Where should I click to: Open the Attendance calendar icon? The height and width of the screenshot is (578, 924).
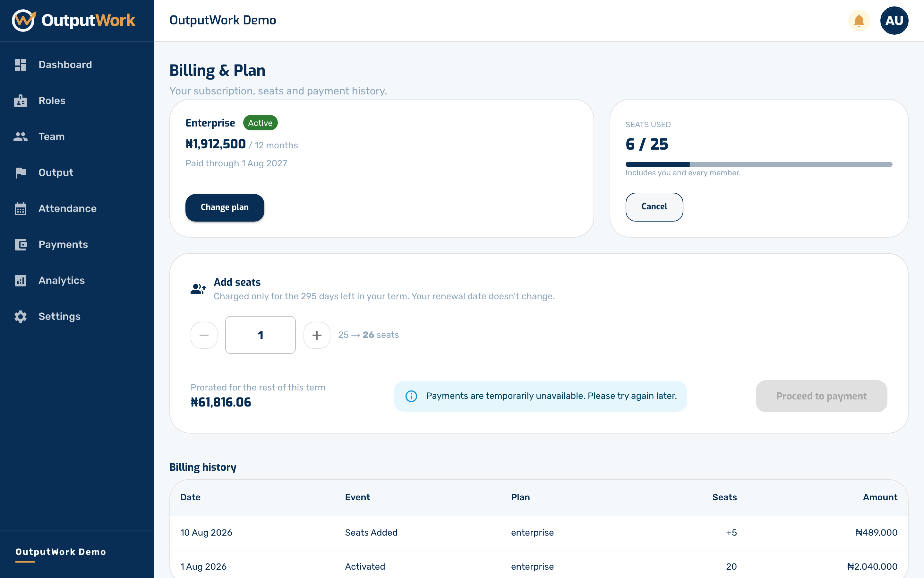[21, 209]
